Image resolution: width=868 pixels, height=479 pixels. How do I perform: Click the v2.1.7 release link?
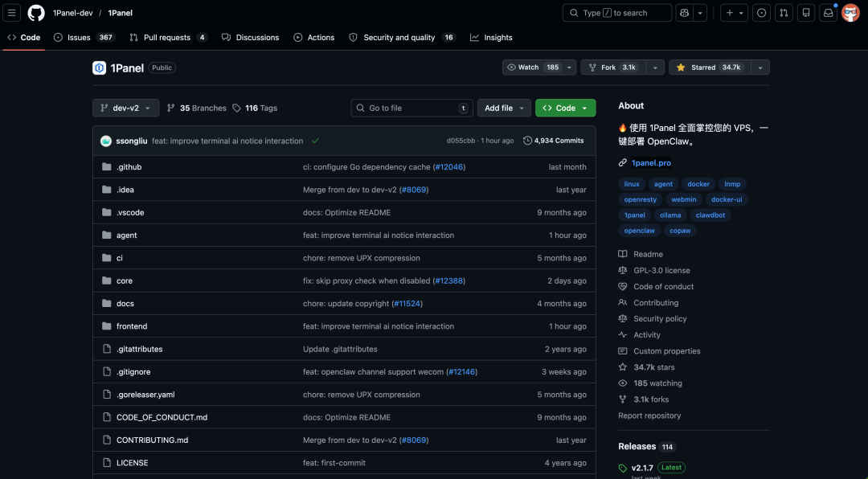[642, 468]
